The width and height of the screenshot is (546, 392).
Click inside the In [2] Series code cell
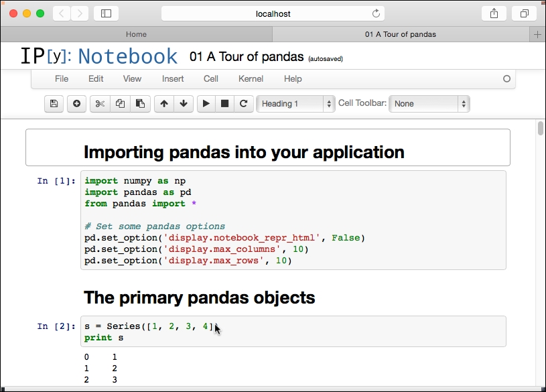tap(293, 332)
